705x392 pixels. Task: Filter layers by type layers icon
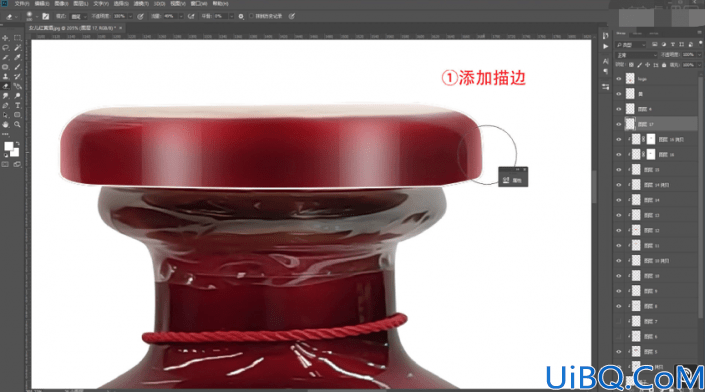pos(673,45)
